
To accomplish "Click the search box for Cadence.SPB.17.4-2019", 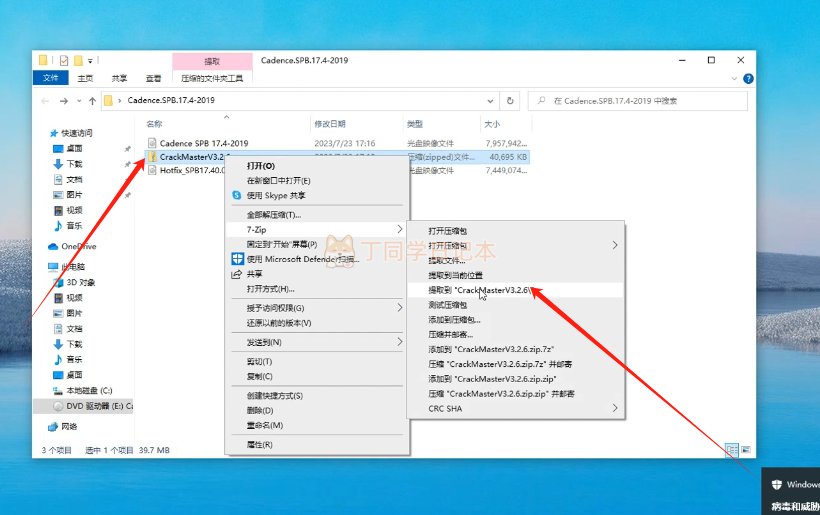I will (638, 101).
